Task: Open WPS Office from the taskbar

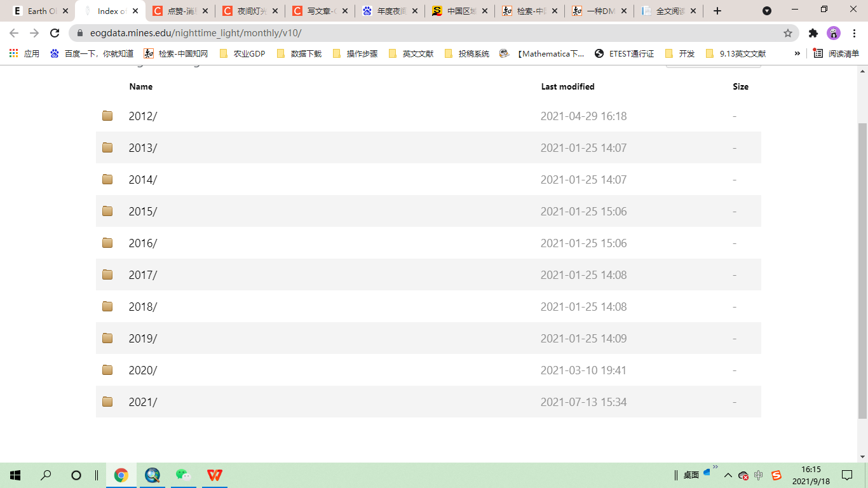Action: point(214,475)
